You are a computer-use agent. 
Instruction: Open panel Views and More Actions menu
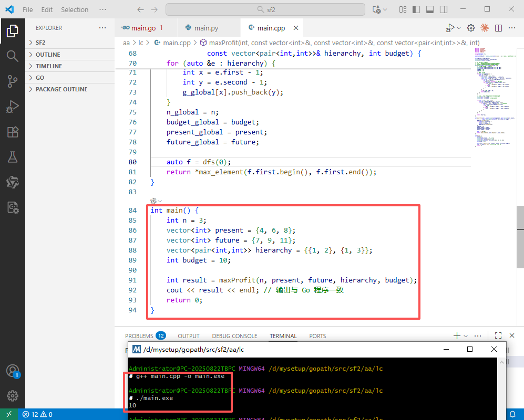click(x=478, y=336)
